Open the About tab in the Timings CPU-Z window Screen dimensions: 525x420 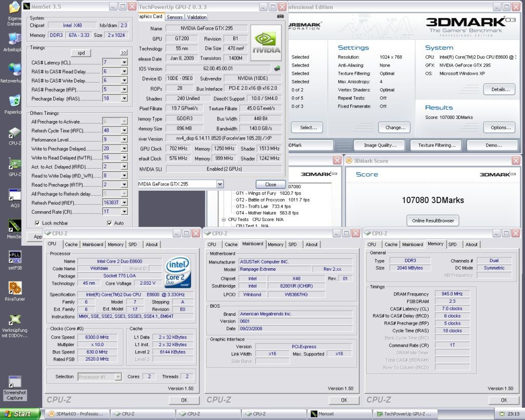tap(472, 245)
